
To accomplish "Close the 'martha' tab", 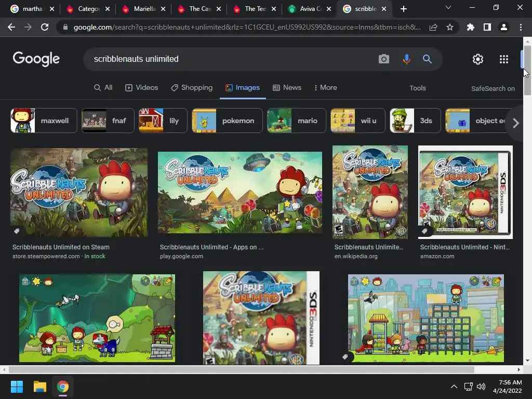I will tap(52, 9).
